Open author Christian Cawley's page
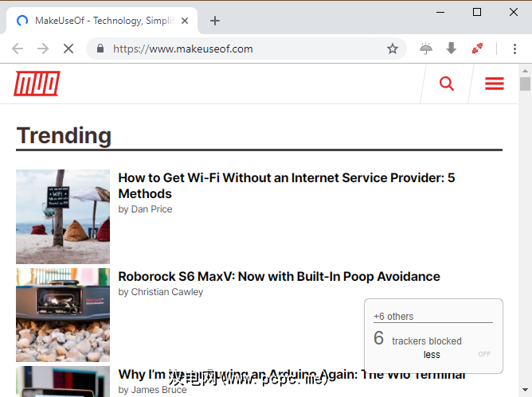The image size is (532, 397). [x=167, y=292]
